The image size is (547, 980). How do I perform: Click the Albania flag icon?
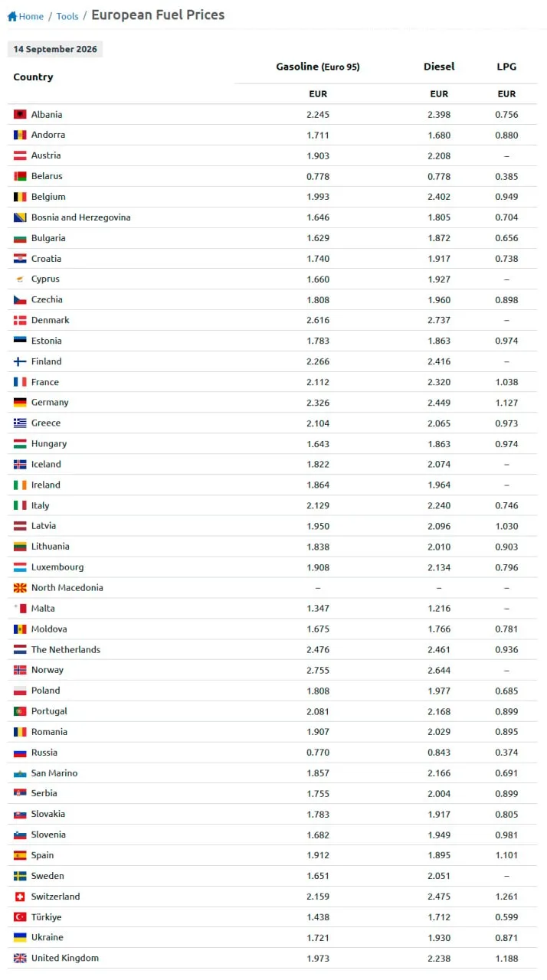click(20, 114)
